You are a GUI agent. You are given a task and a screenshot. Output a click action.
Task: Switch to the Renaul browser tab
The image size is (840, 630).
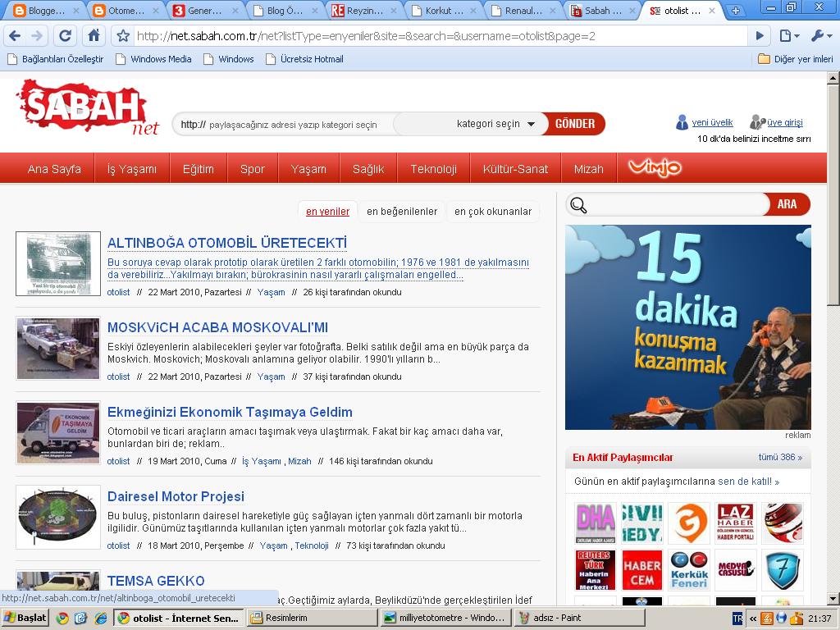click(523, 11)
